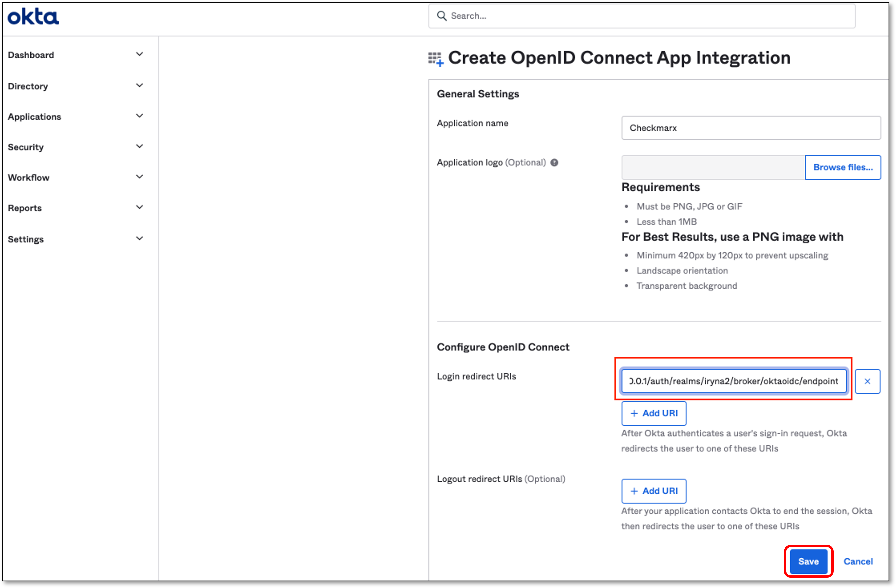Expand the Security menu chevron
This screenshot has width=896, height=588.
139,146
